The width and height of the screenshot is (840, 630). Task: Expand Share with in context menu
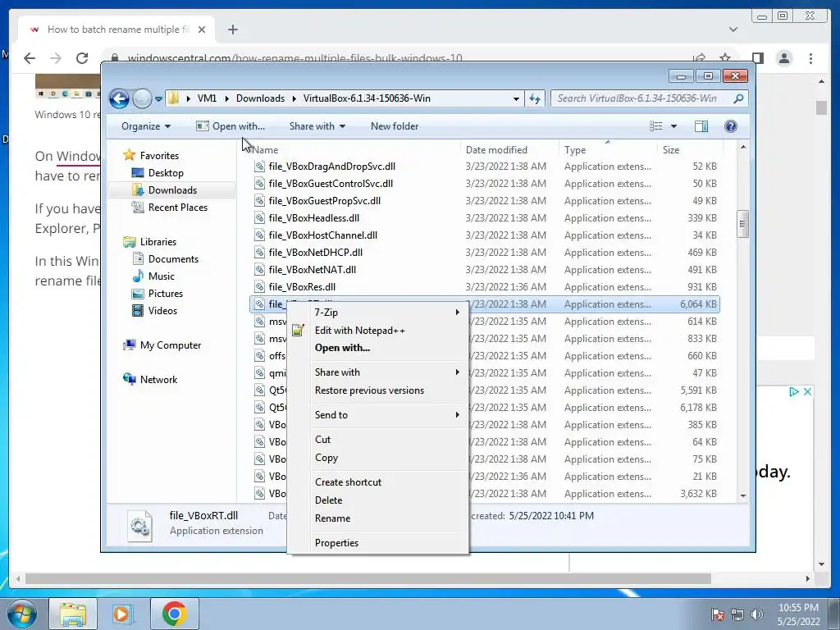(x=378, y=372)
